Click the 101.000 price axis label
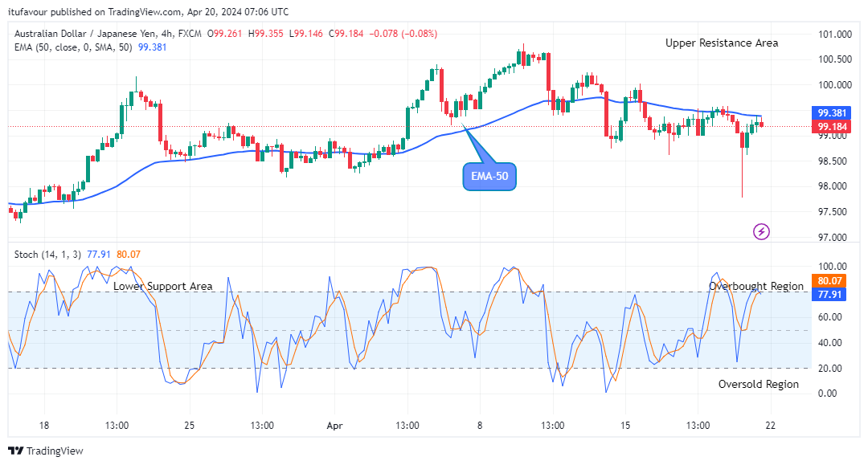 coord(835,35)
